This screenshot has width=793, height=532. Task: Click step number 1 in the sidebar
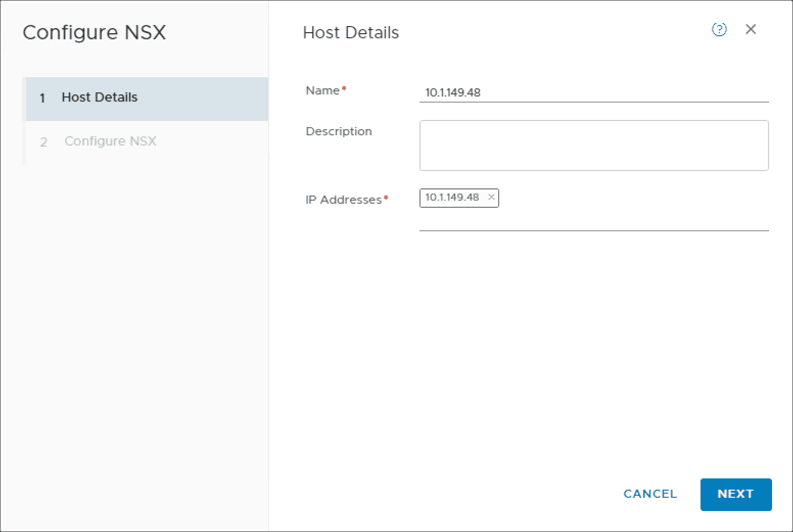(x=42, y=98)
